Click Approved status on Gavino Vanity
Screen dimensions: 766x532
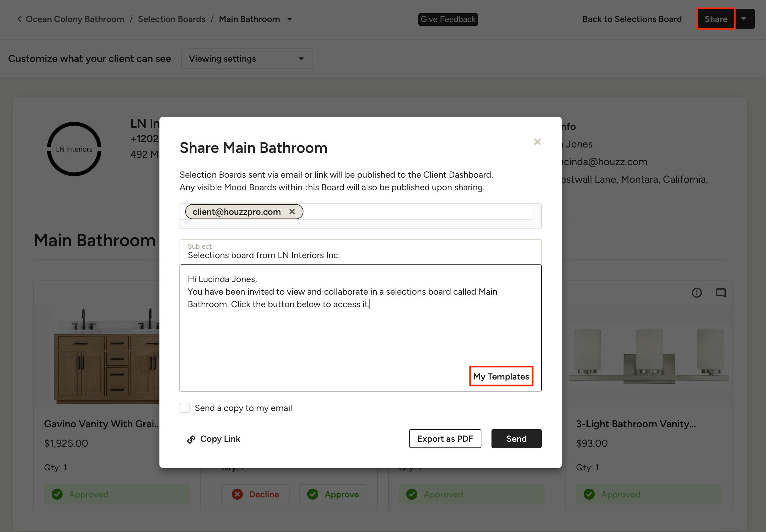click(x=117, y=494)
